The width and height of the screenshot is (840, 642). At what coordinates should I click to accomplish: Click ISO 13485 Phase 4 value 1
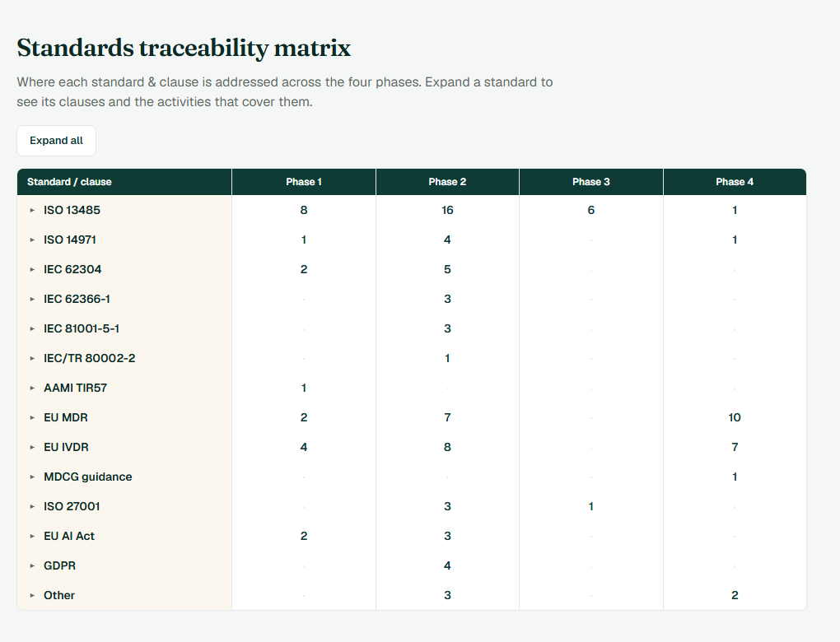pos(735,210)
